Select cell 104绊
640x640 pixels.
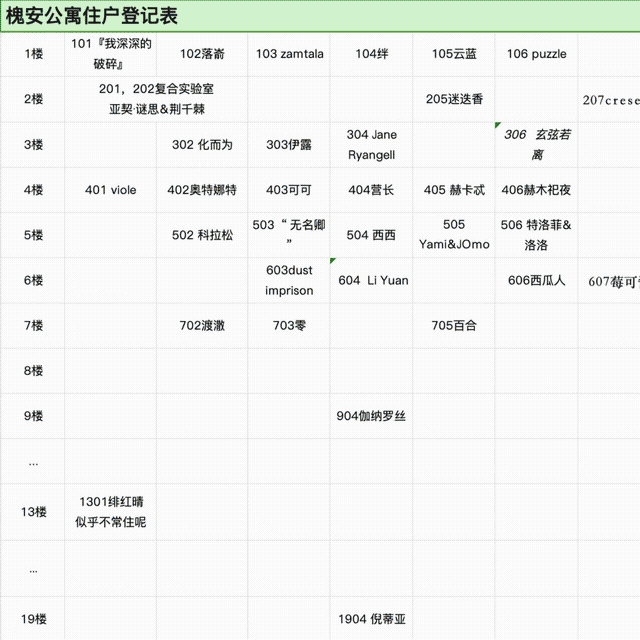[x=371, y=54]
